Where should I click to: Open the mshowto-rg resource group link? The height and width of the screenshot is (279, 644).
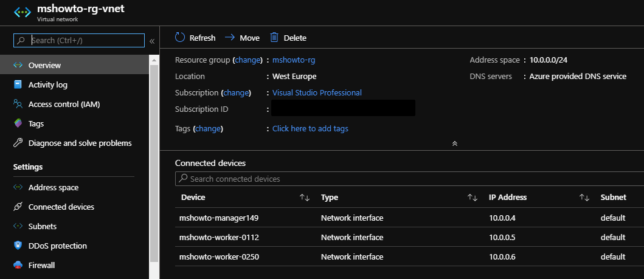point(294,60)
